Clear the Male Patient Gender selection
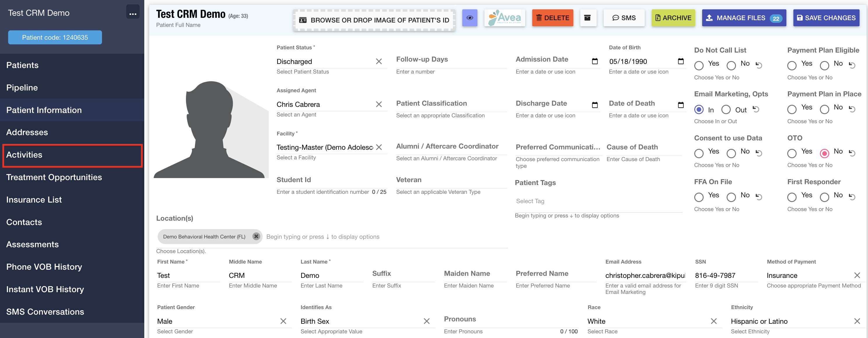The width and height of the screenshot is (868, 338). (x=283, y=321)
